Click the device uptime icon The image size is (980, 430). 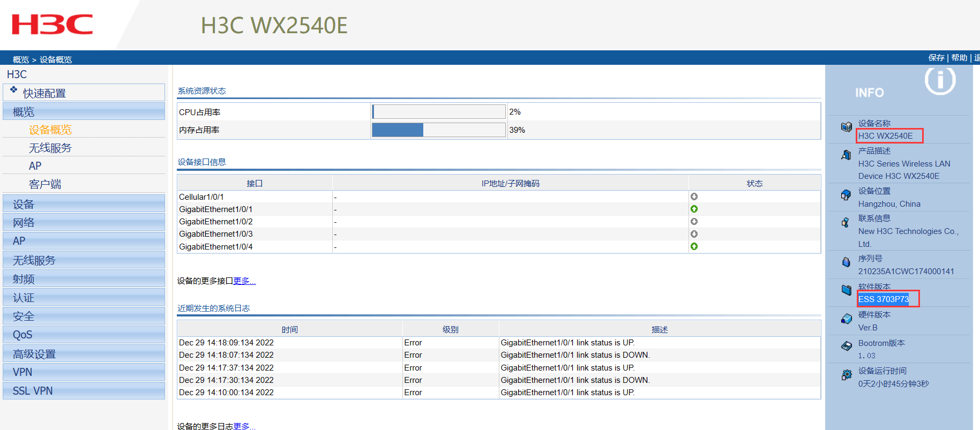tap(846, 375)
